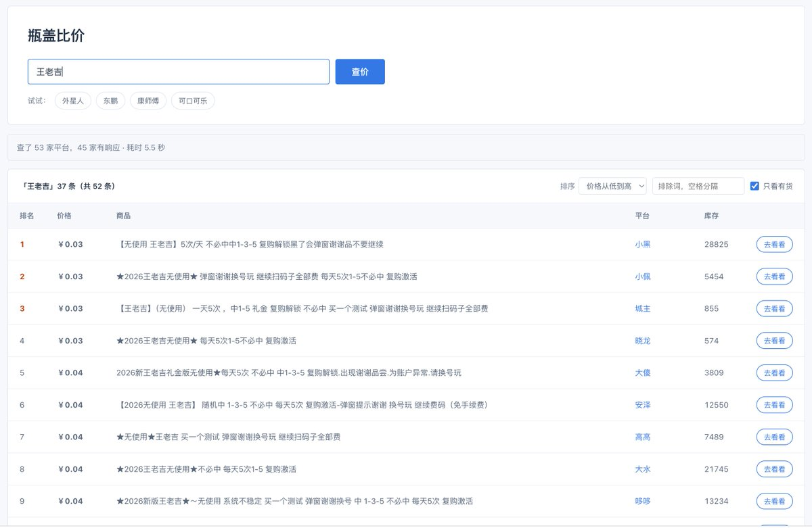The height and width of the screenshot is (528, 812).
Task: Choose the 可口可乐 suggestion chip
Action: pos(193,101)
